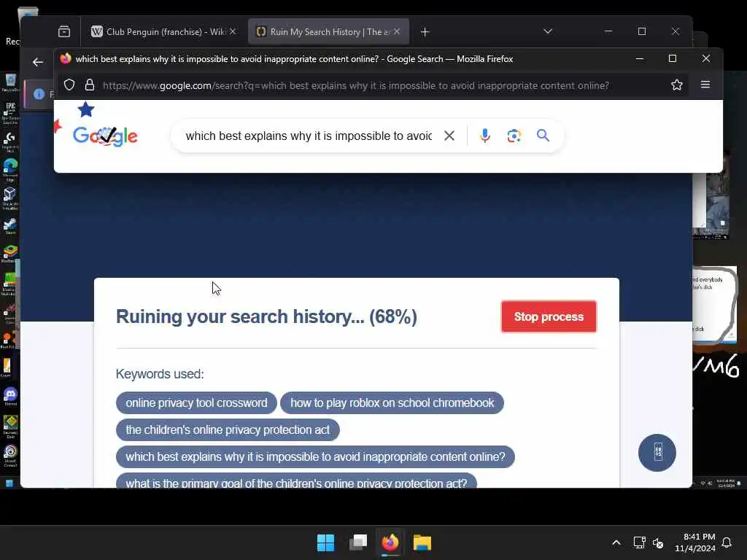The image size is (747, 560).
Task: Click the Firefox taskbar icon
Action: (390, 542)
